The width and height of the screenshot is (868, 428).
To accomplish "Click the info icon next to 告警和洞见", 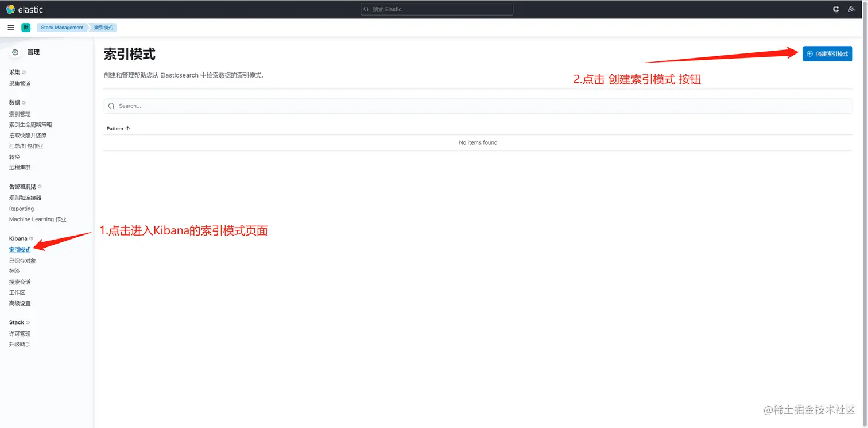I will (40, 187).
